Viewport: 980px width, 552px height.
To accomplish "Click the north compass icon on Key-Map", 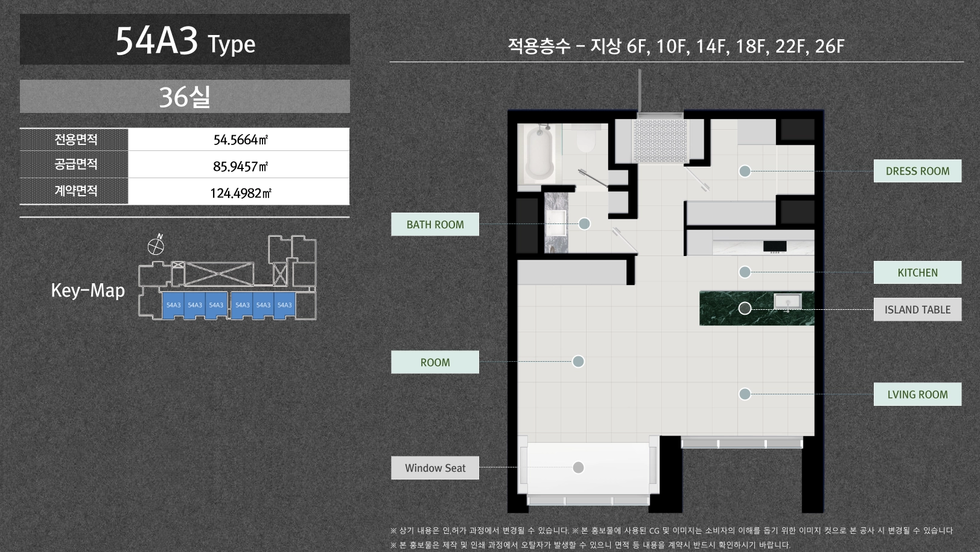I will pos(156,245).
